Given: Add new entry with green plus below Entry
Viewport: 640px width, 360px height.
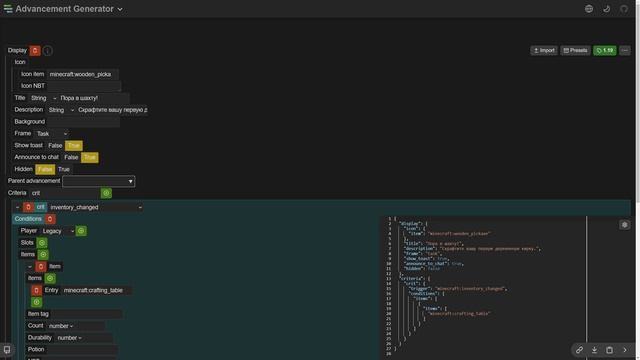Looking at the screenshot, I should (x=36, y=302).
